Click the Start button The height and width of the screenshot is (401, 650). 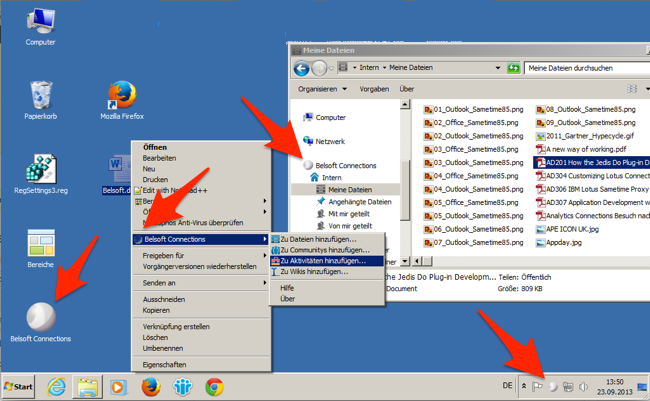(x=18, y=386)
